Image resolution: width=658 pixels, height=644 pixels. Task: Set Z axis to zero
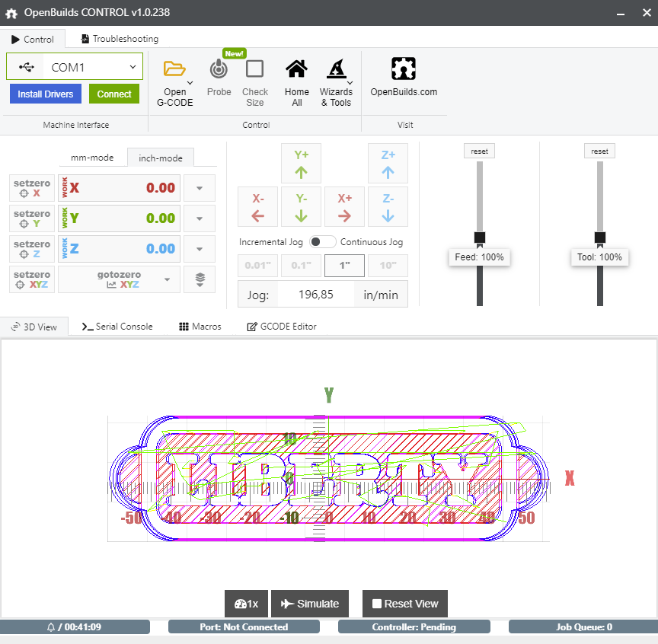(x=32, y=249)
